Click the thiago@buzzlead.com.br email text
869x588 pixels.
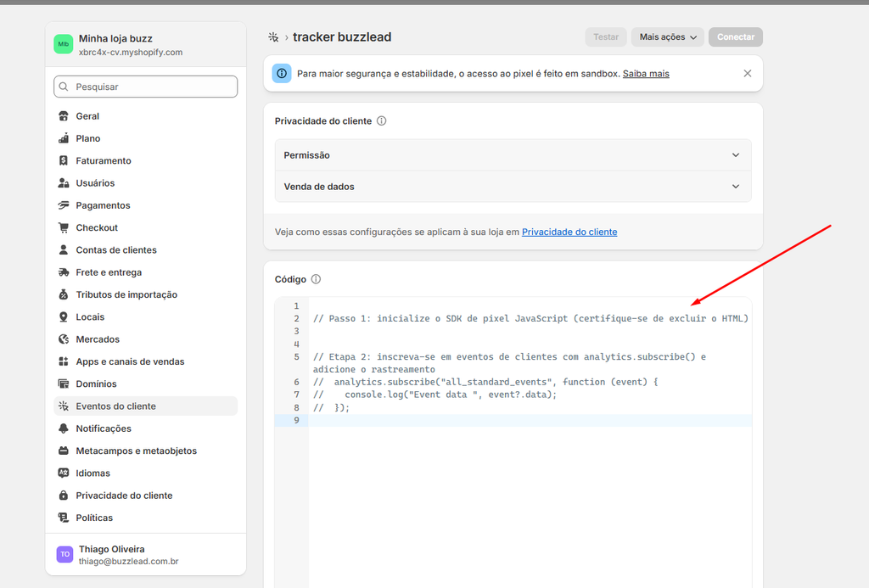[x=129, y=562]
